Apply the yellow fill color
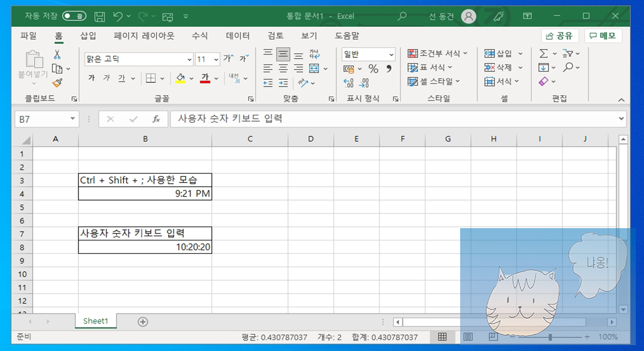The width and height of the screenshot is (644, 351). (180, 78)
